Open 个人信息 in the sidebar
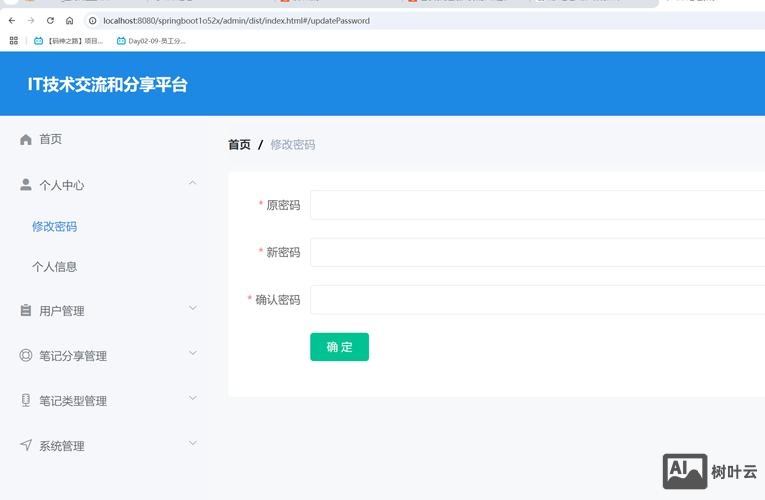 54,266
